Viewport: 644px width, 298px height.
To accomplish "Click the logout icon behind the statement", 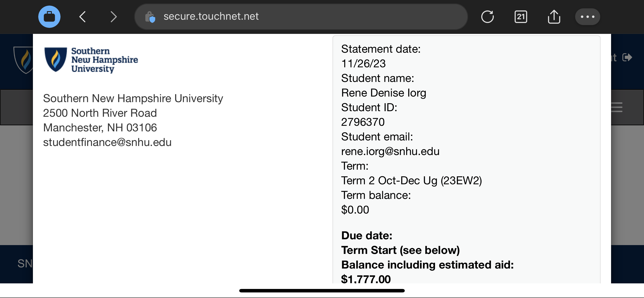I will tap(627, 57).
